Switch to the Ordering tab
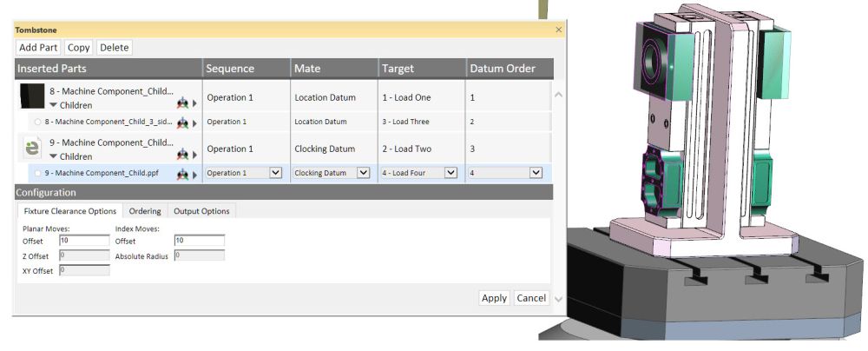Screen dimensions: 868x351 [145, 210]
